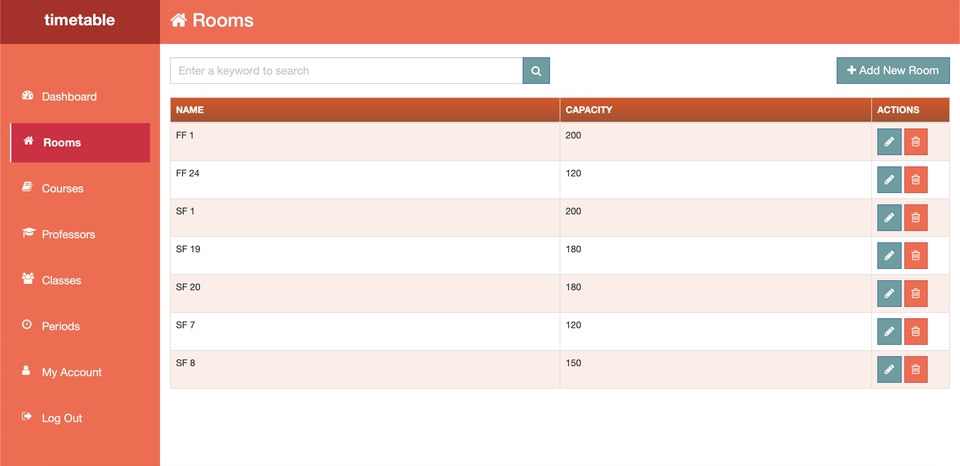Image resolution: width=960 pixels, height=466 pixels.
Task: Click the SF 1 name cell
Action: [365, 217]
